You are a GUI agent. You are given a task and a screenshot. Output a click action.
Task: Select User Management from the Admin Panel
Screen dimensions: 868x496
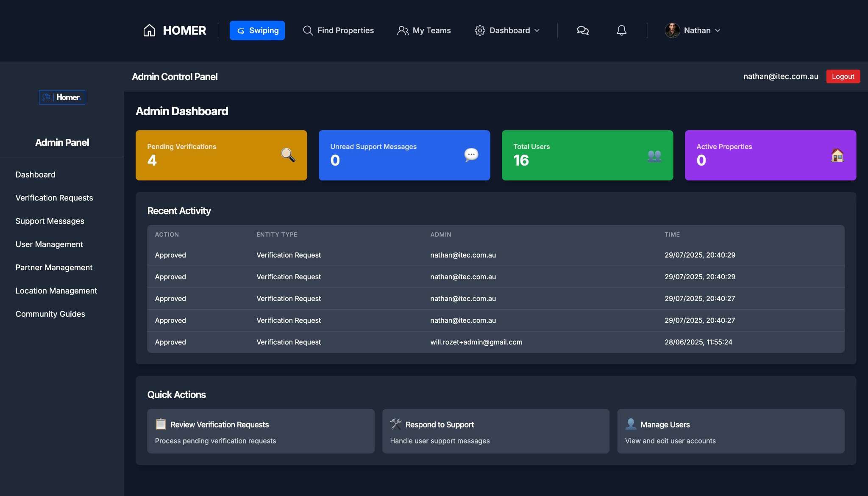[49, 244]
